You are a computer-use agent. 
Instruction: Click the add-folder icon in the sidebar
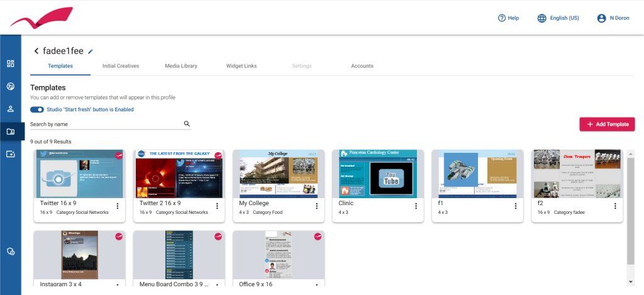coord(10,154)
